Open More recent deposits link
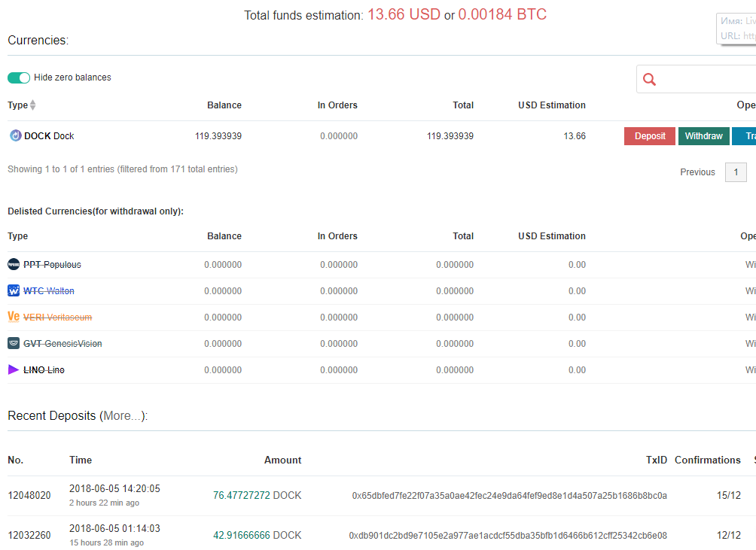This screenshot has width=756, height=550. 123,416
